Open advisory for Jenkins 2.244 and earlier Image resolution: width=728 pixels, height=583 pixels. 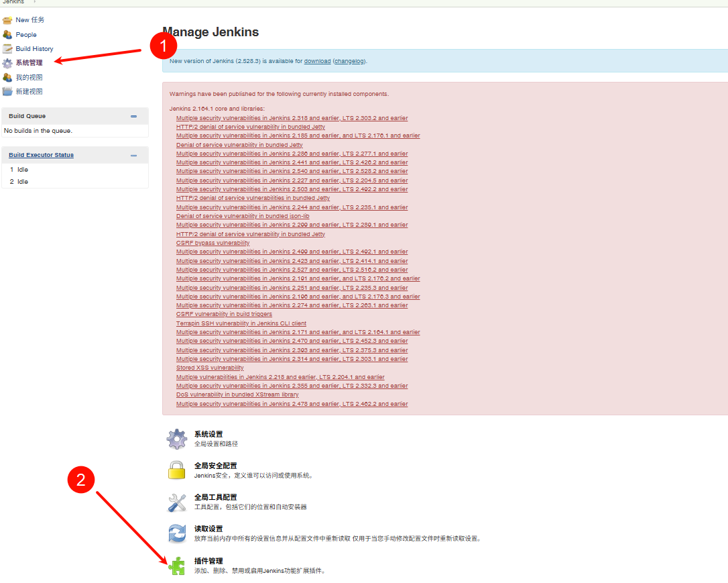tap(292, 208)
